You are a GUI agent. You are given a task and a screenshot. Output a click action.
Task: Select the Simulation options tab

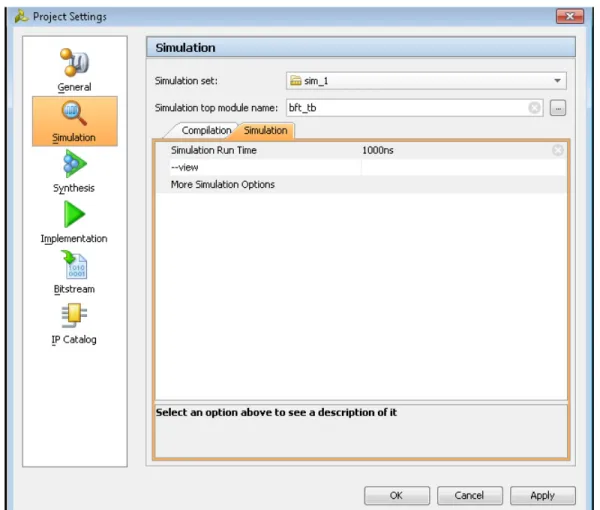click(265, 130)
